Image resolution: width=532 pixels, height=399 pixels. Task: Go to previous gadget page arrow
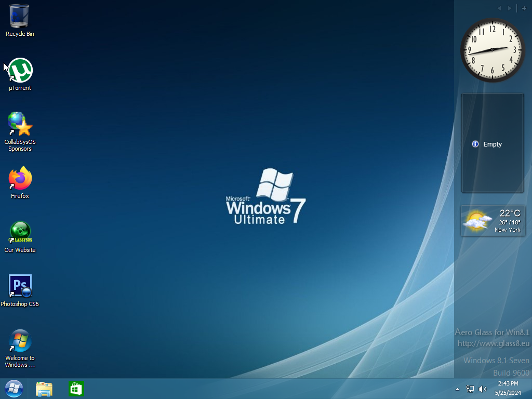tap(499, 8)
